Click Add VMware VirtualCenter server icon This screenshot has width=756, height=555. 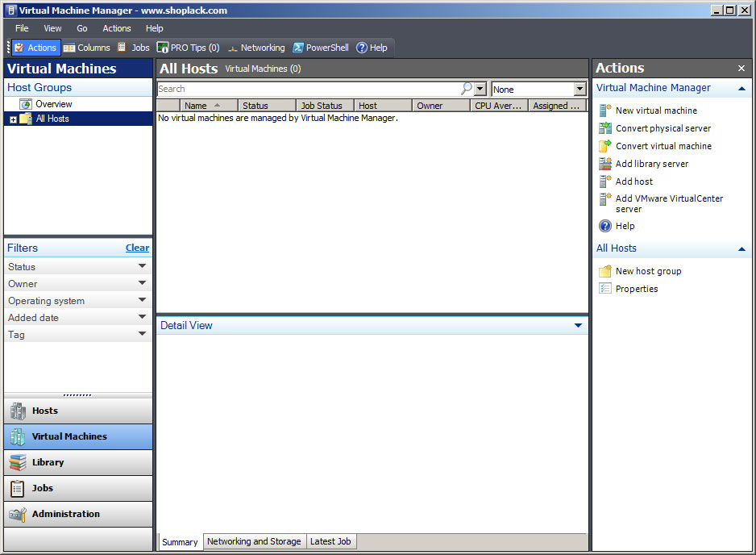605,198
